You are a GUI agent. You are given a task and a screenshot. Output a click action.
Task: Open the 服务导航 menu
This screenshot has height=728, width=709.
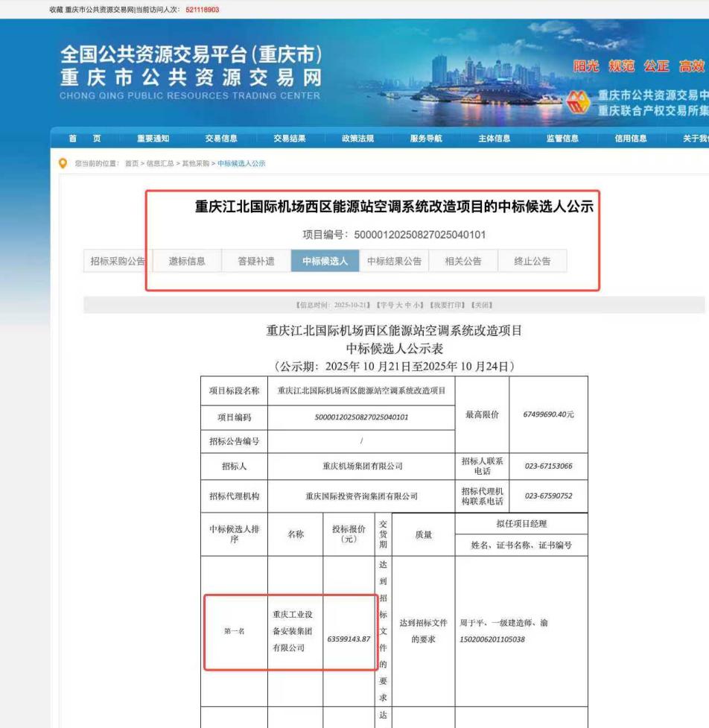pos(426,139)
